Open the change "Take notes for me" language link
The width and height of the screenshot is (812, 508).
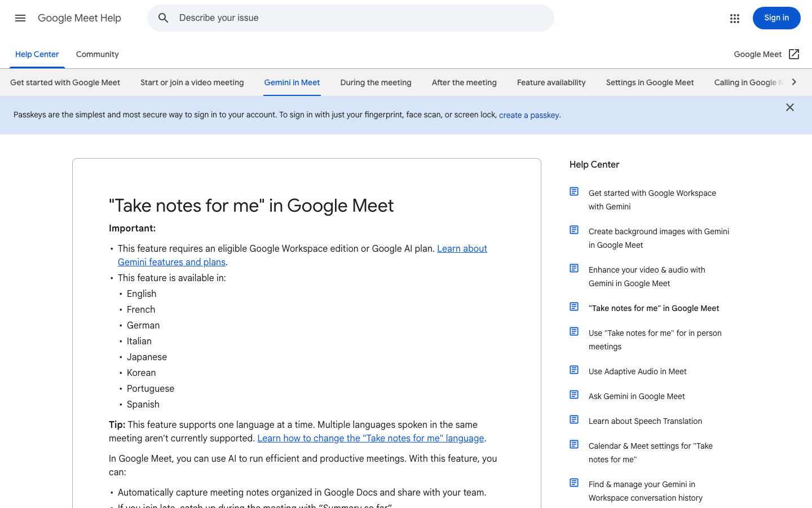pyautogui.click(x=370, y=438)
